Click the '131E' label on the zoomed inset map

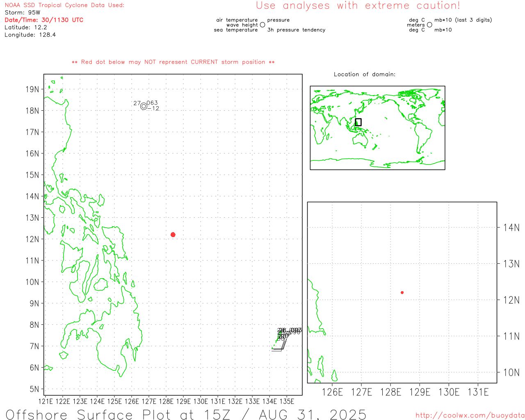coord(478,392)
